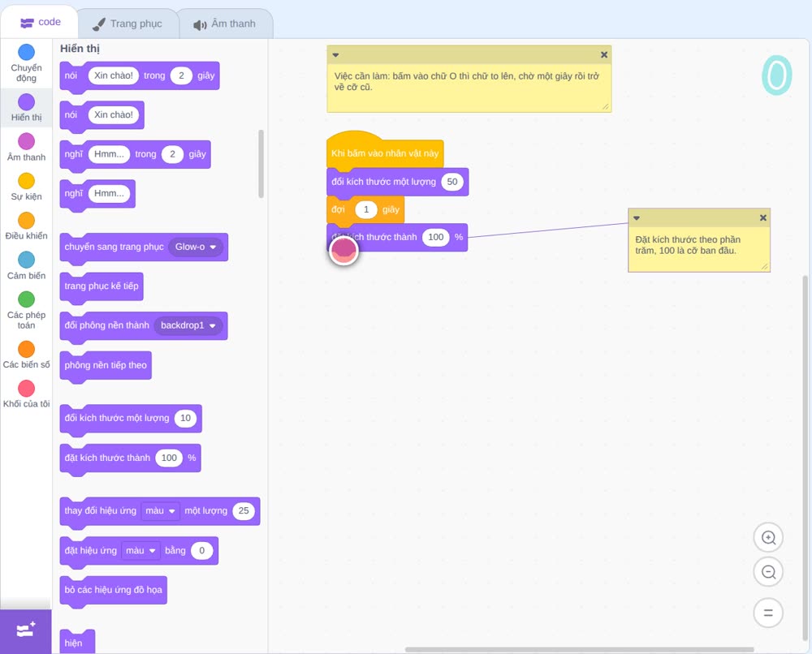812x654 pixels.
Task: Close the Việc cần làm comment
Action: pyautogui.click(x=604, y=54)
